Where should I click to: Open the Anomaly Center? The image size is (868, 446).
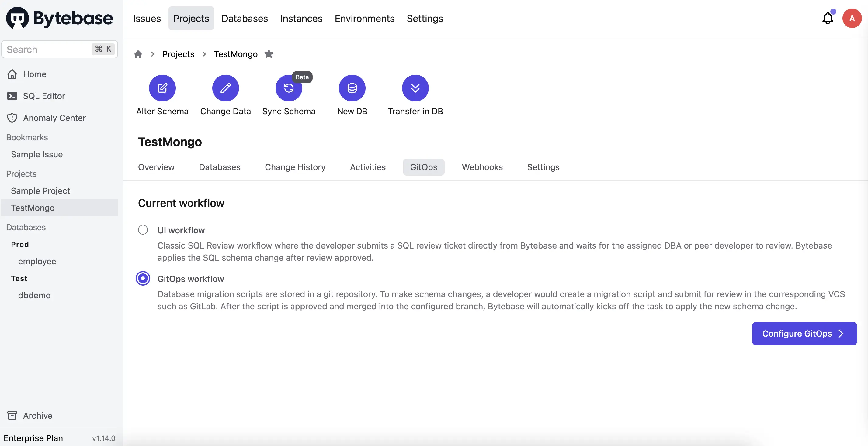tap(54, 118)
